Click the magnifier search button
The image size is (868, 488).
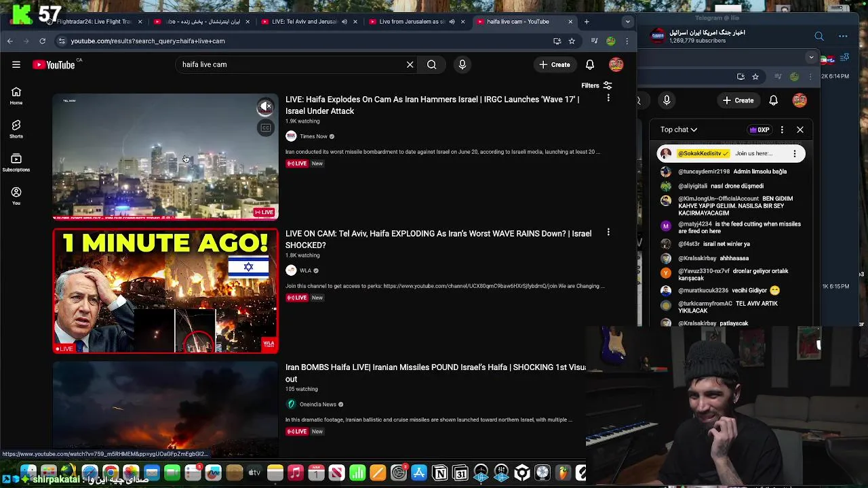coord(431,64)
